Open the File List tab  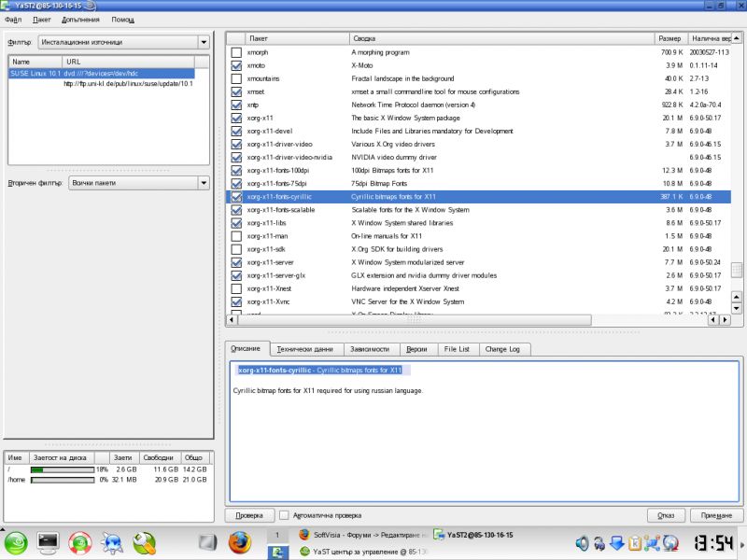[457, 349]
